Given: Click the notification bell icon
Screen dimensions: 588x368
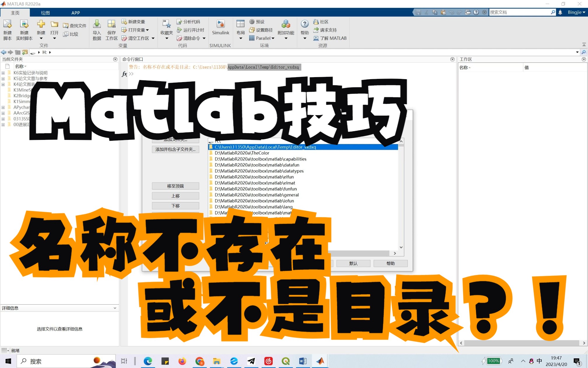Looking at the screenshot, I should 560,12.
